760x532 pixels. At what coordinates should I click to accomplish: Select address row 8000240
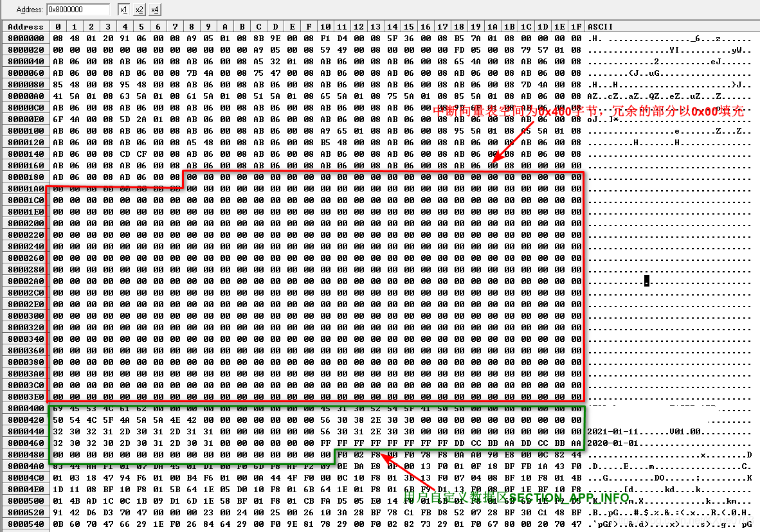pos(26,247)
